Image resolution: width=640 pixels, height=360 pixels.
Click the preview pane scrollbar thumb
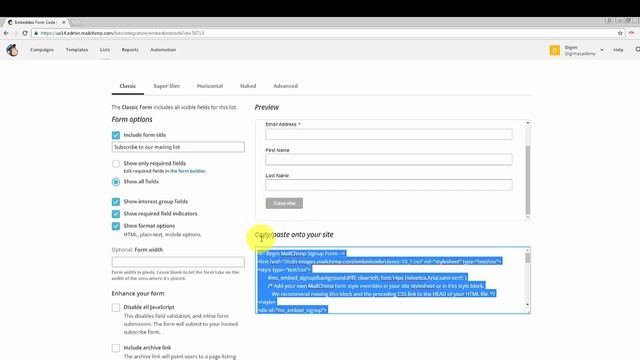(x=527, y=180)
